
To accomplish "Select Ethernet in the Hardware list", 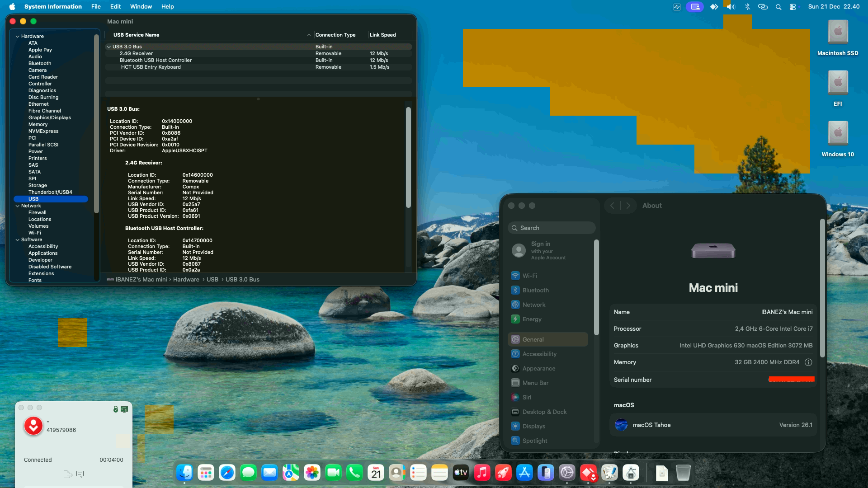I will point(38,104).
